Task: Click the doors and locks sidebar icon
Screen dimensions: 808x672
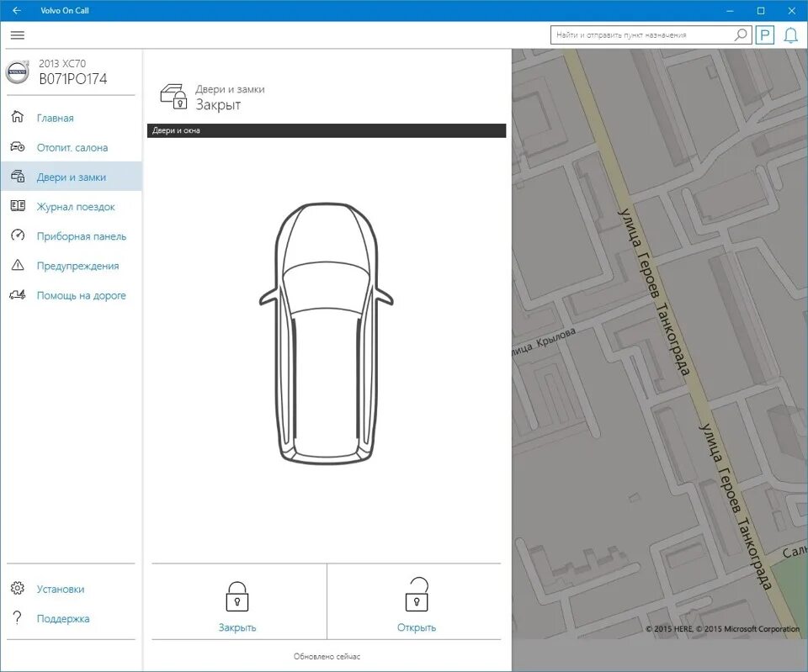Action: pyautogui.click(x=18, y=176)
